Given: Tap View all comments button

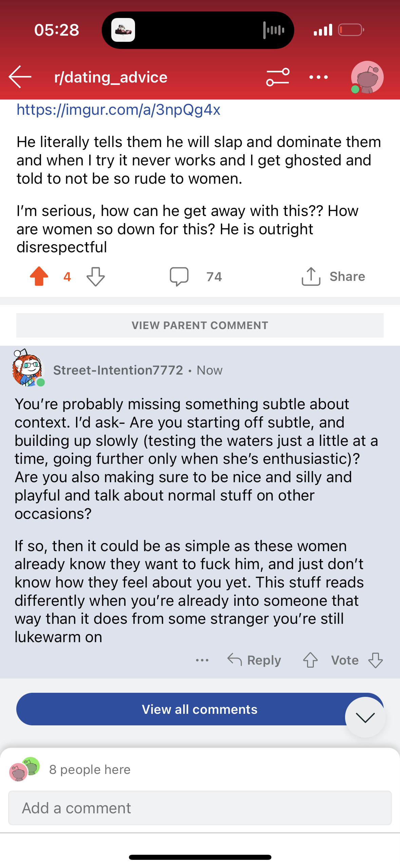Looking at the screenshot, I should tap(200, 709).
